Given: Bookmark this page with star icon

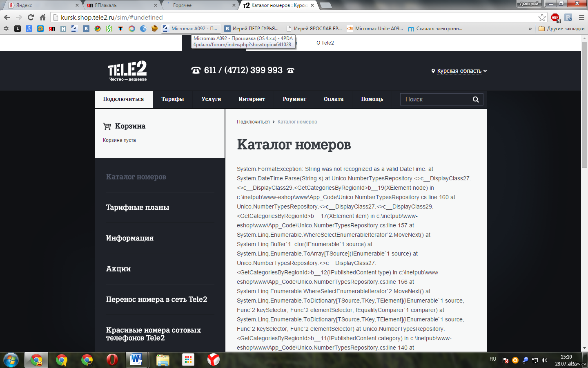Looking at the screenshot, I should point(542,17).
